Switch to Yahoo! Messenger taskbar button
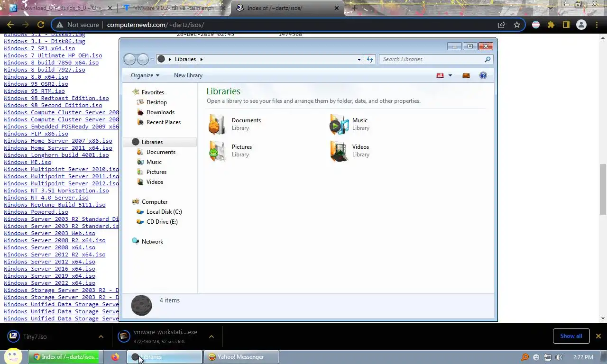Screen dimensions: 607x364 pos(241,357)
